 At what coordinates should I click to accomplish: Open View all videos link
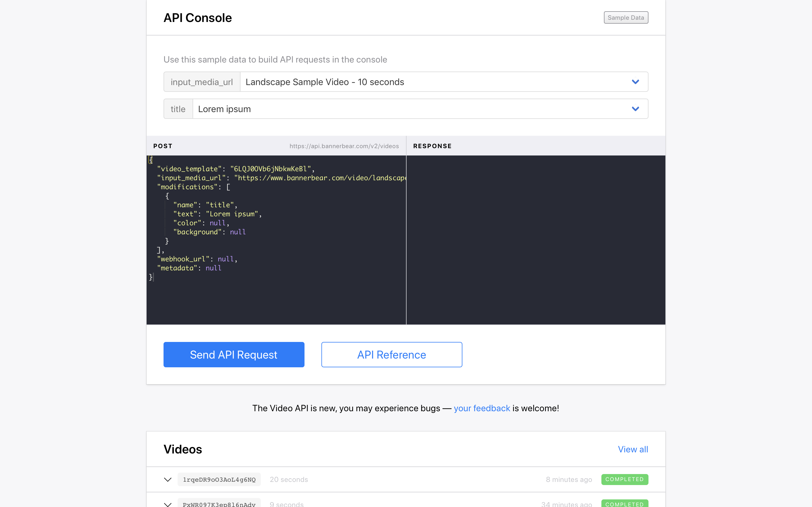tap(632, 449)
